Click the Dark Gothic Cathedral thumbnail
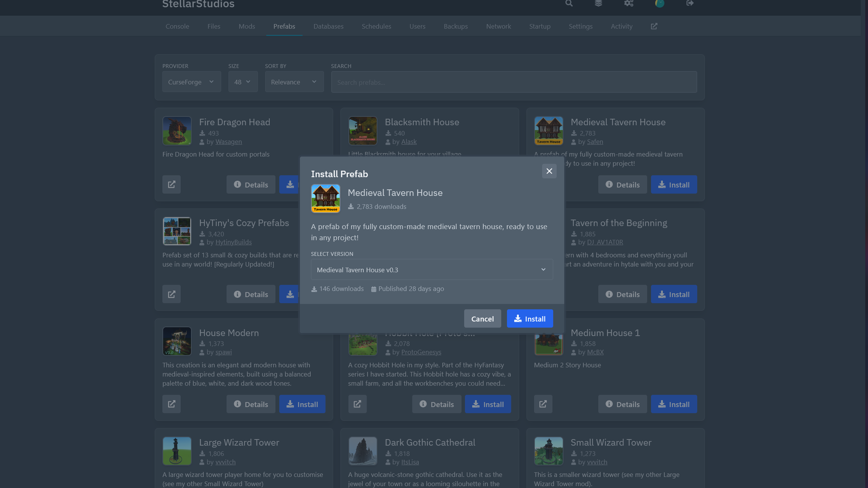The image size is (868, 488). pyautogui.click(x=363, y=451)
